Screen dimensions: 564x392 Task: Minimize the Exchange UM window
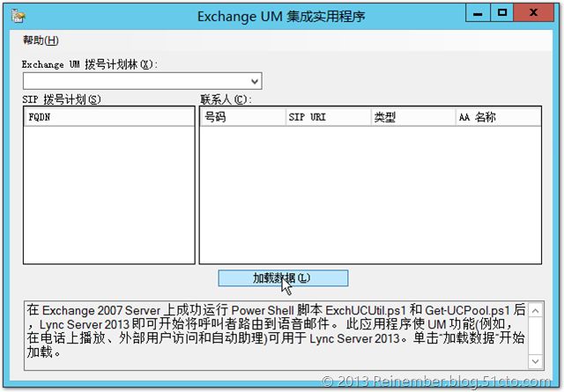pyautogui.click(x=478, y=13)
